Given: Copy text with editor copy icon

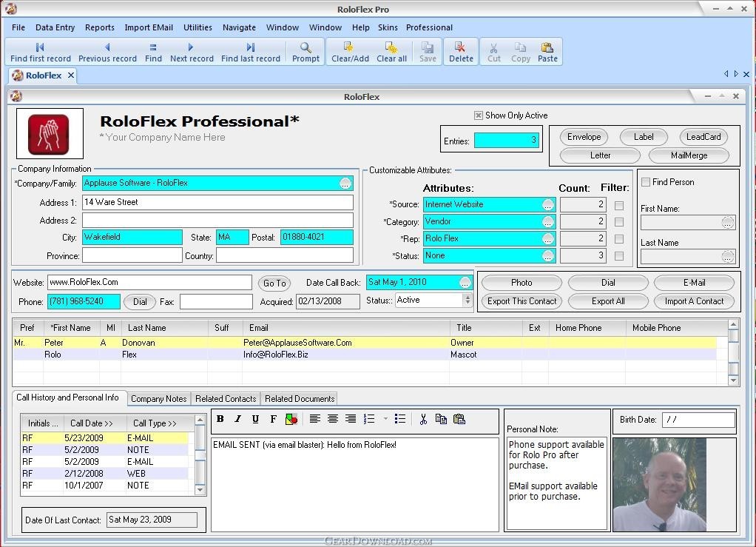Looking at the screenshot, I should point(441,419).
